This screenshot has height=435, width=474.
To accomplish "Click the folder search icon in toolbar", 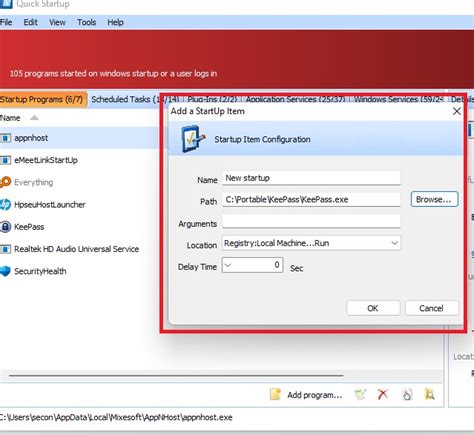I will 429,395.
